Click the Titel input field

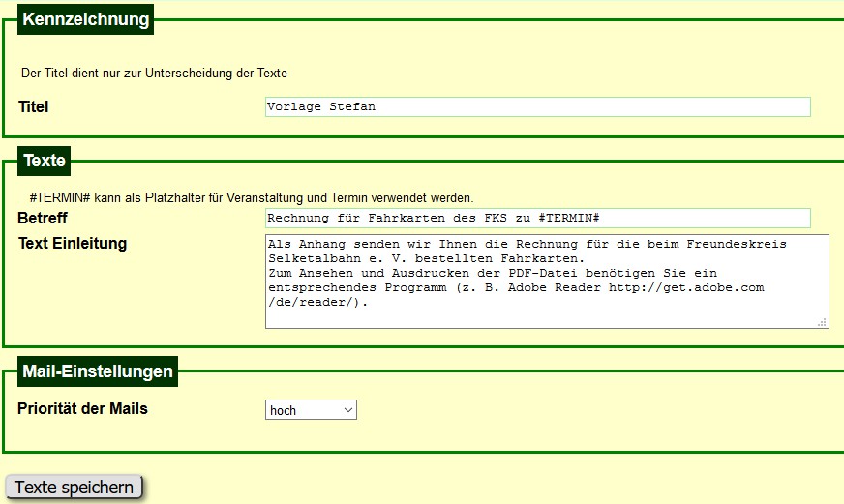point(537,106)
